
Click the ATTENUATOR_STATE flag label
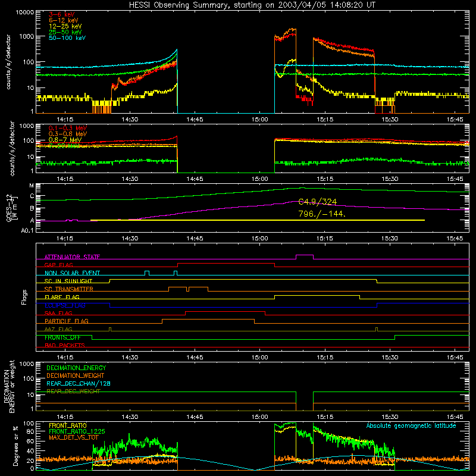pos(72,257)
